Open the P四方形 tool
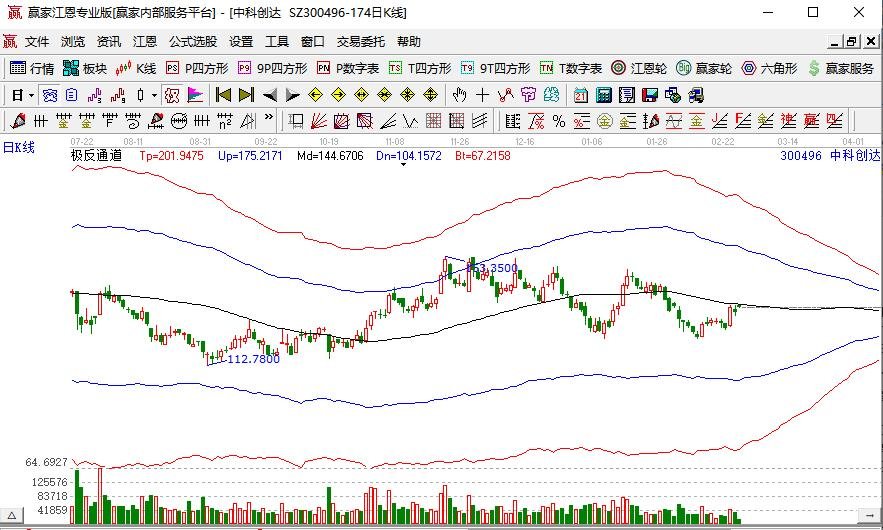 pyautogui.click(x=197, y=68)
